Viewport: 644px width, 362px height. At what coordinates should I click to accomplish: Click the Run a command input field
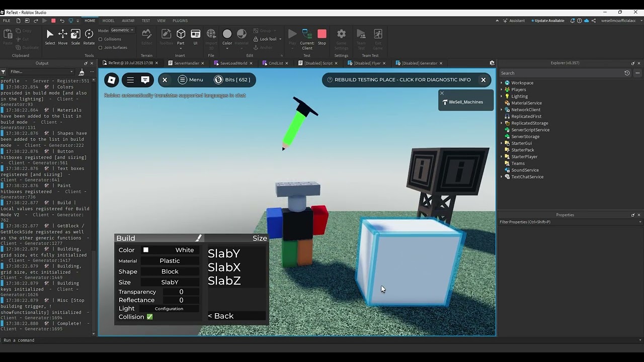tap(50, 340)
